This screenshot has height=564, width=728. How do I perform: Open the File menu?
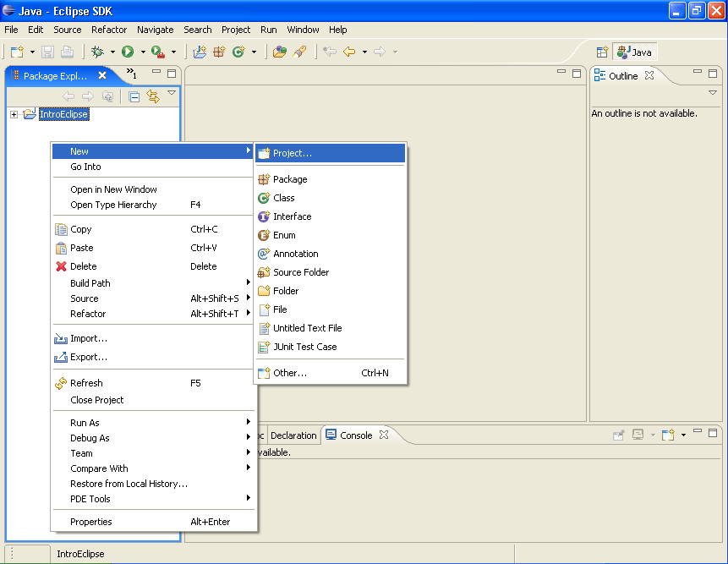tap(11, 30)
